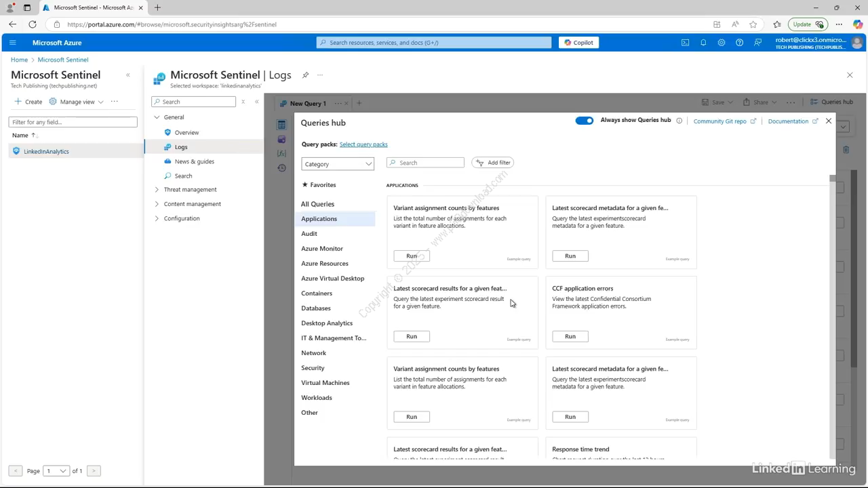Expand Configuration section

[157, 218]
